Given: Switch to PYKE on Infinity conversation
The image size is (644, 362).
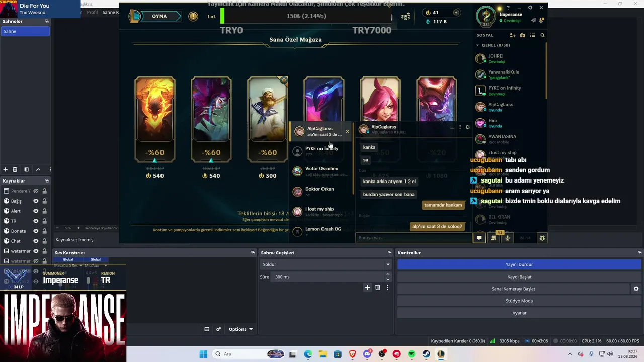Looking at the screenshot, I should 321,151.
